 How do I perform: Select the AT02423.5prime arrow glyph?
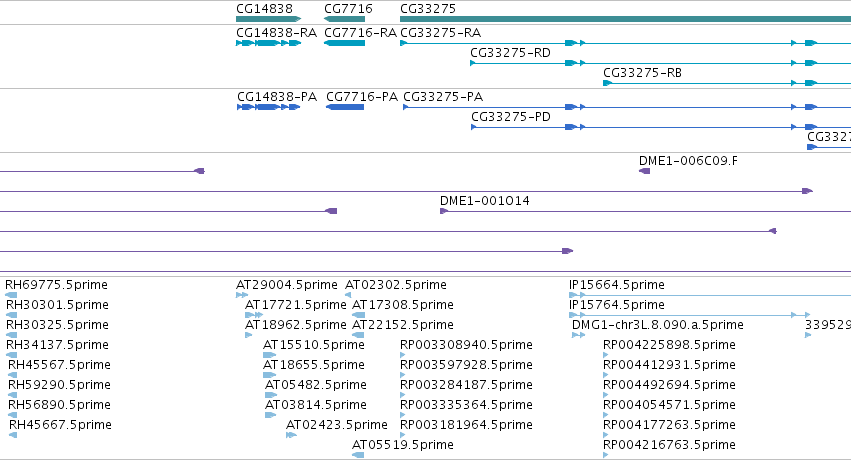[x=291, y=435]
